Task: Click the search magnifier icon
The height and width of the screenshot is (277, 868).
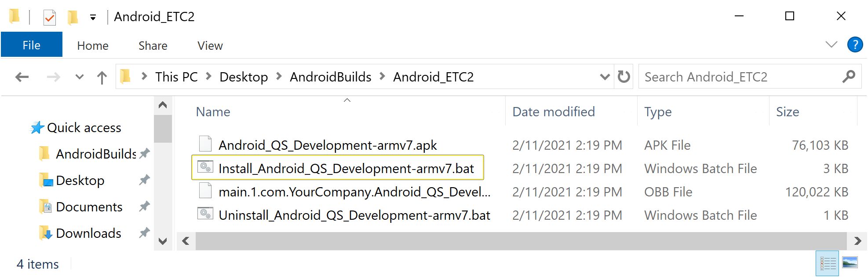Action: [849, 77]
